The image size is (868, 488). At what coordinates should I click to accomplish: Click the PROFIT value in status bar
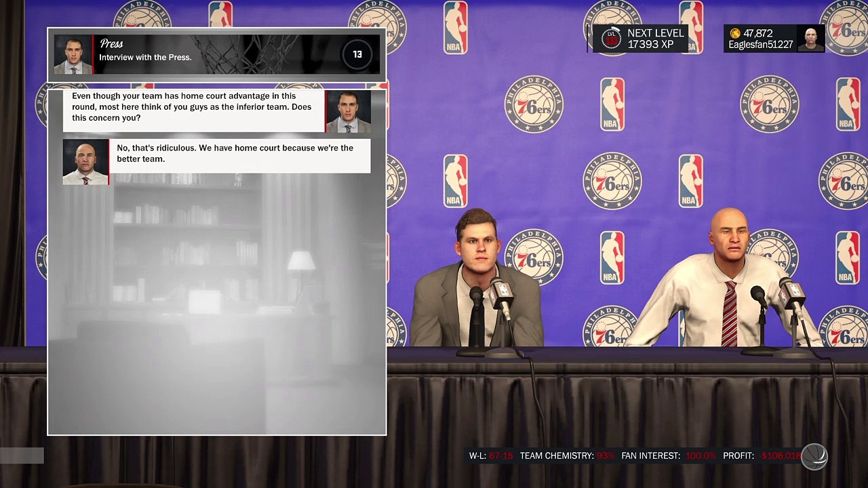[x=781, y=456]
